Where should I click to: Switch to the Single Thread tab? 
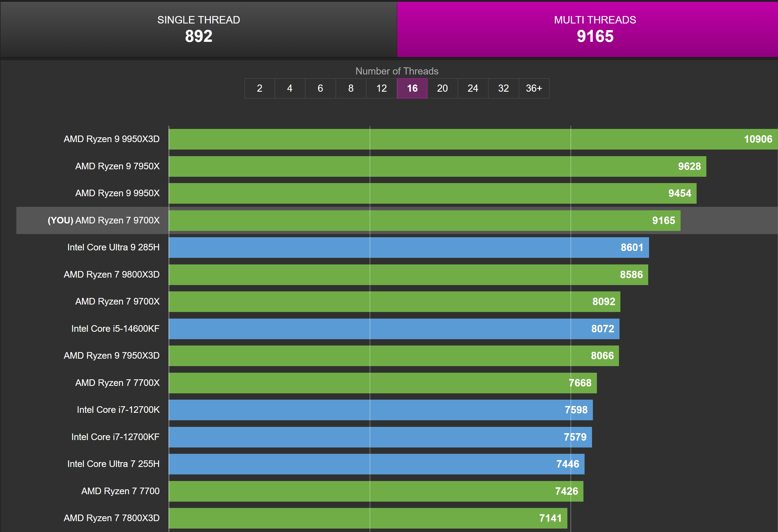[x=199, y=29]
